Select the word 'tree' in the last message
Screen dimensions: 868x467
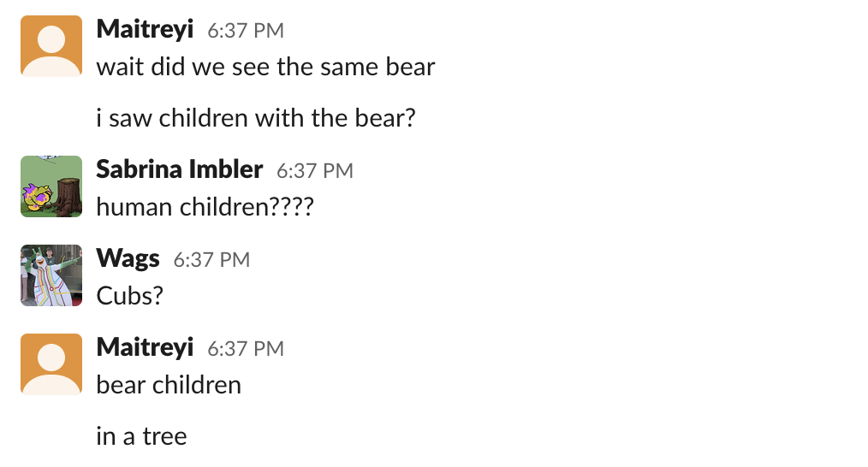tap(165, 436)
